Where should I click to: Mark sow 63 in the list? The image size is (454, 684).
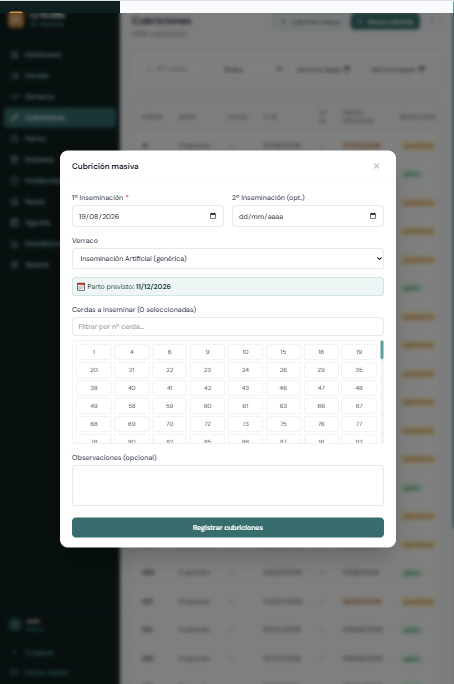pyautogui.click(x=283, y=406)
